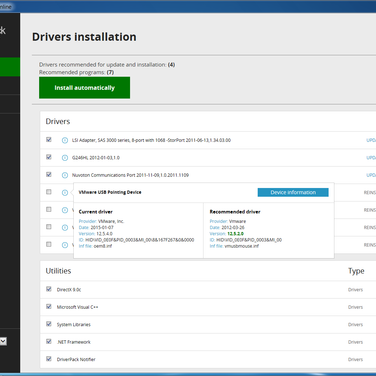Click info icon beside VMware USB Pointing Device
376x376 pixels.
(65, 193)
